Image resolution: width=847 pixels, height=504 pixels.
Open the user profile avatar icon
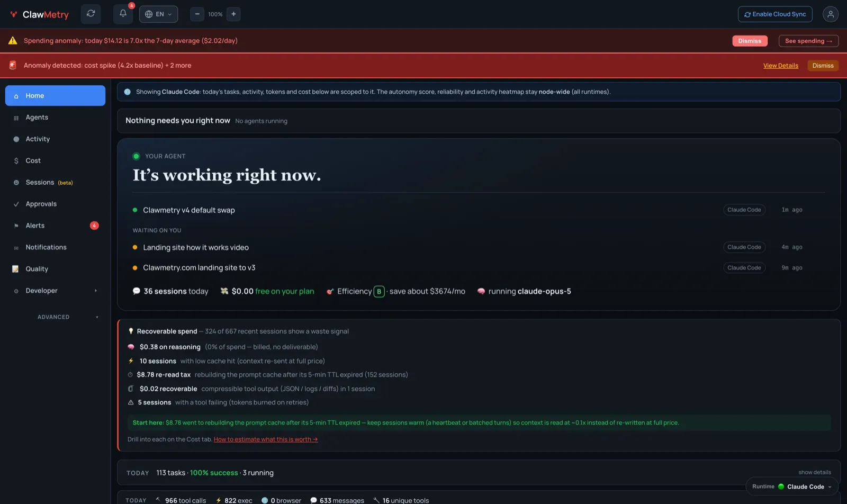click(x=830, y=14)
